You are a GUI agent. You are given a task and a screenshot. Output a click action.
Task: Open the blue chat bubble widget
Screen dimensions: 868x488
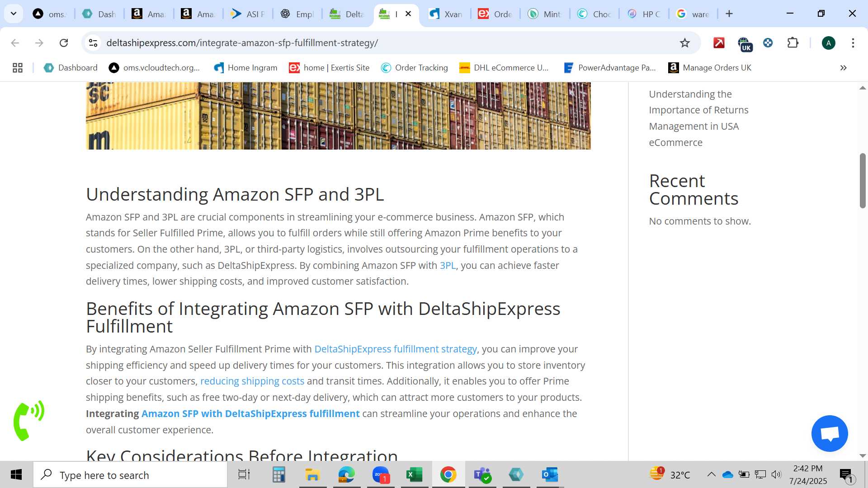tap(830, 434)
